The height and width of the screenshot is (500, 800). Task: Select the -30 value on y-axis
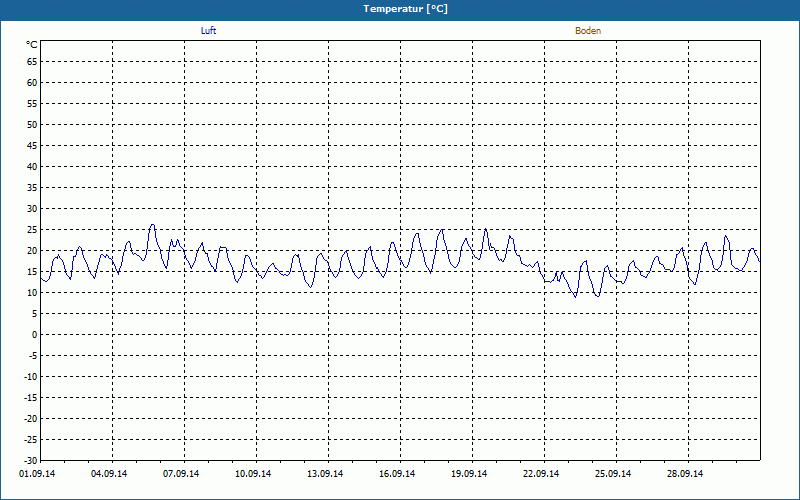pos(31,460)
